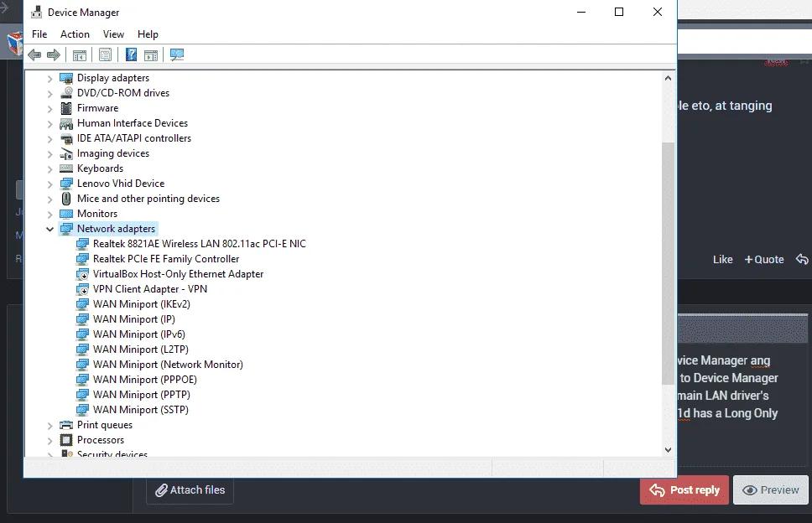Click the VPN Client Adapter icon

[x=82, y=289]
